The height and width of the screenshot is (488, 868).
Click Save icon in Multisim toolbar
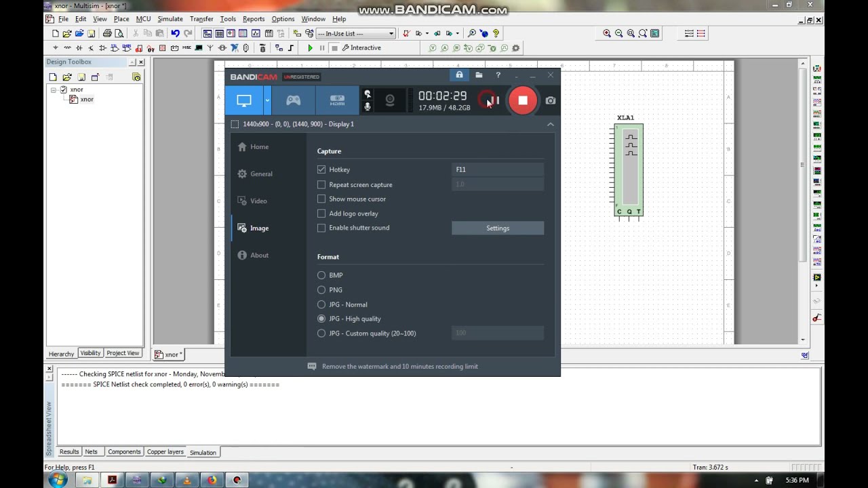point(91,33)
